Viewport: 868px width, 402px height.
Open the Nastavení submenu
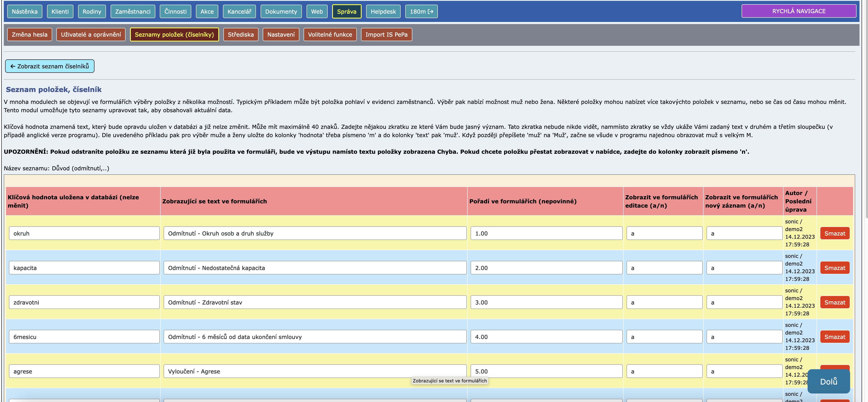click(x=281, y=34)
